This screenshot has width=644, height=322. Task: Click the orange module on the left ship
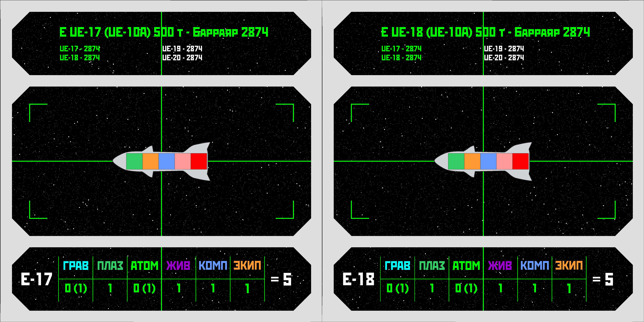[x=151, y=161]
